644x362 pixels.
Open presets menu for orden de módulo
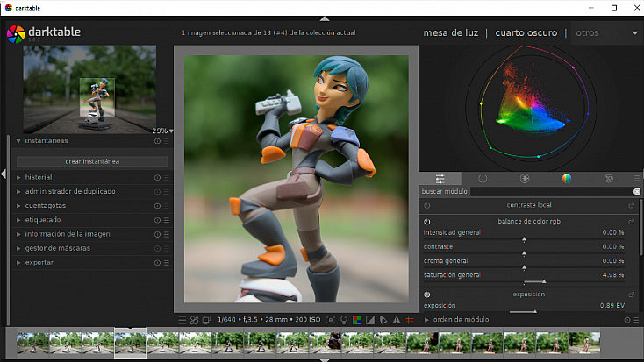[x=636, y=320]
